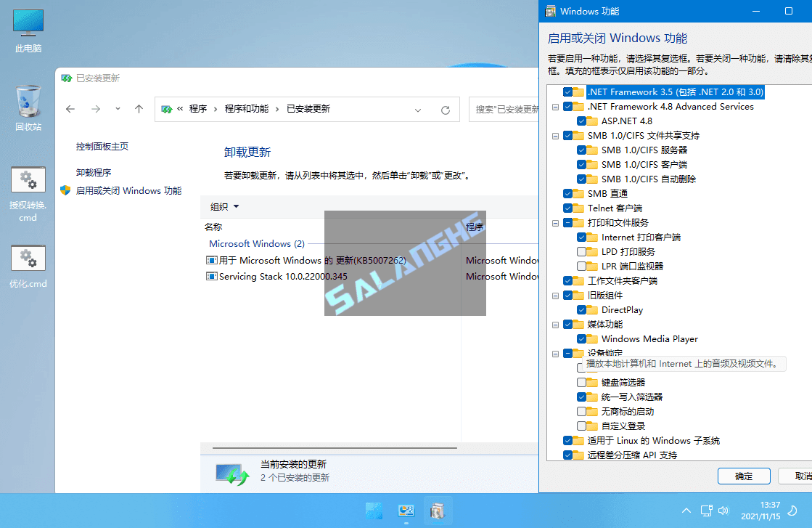
Task: Collapse 媒体功能 node
Action: pos(555,325)
